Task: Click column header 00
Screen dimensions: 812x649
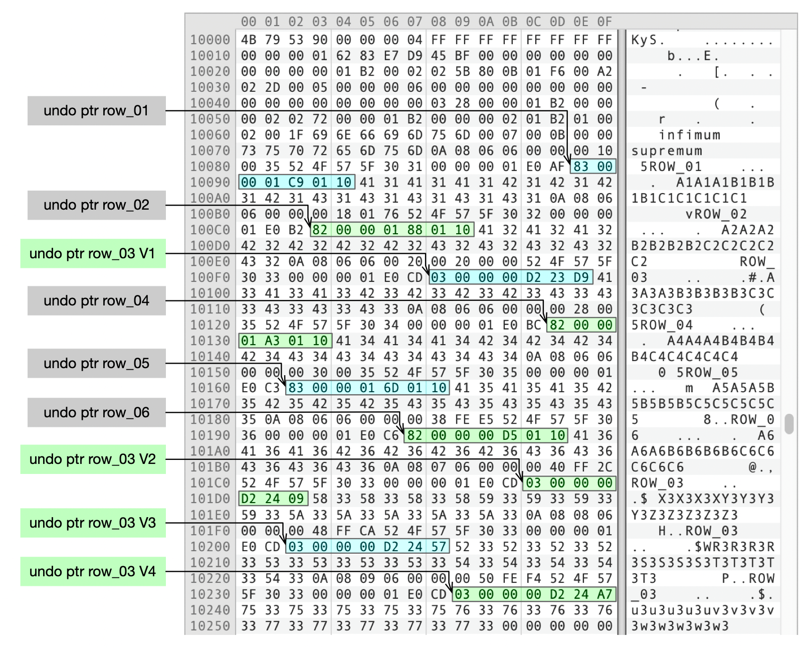Action: point(249,22)
